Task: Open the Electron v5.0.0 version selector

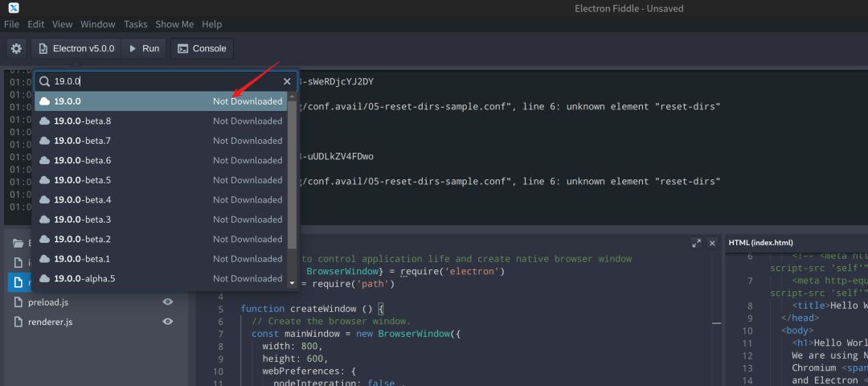Action: click(x=76, y=49)
